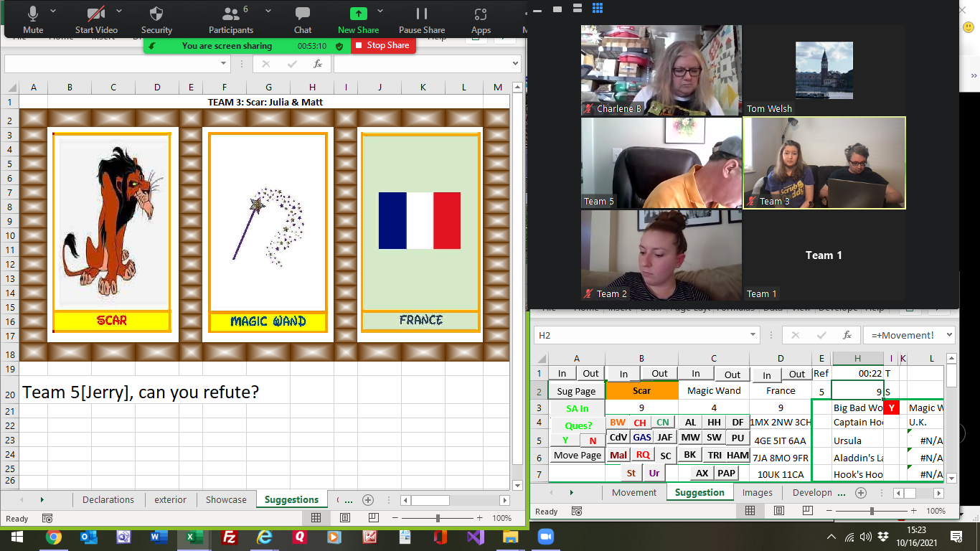980x551 pixels.
Task: Switch to the exterior sheet tab
Action: click(x=171, y=500)
